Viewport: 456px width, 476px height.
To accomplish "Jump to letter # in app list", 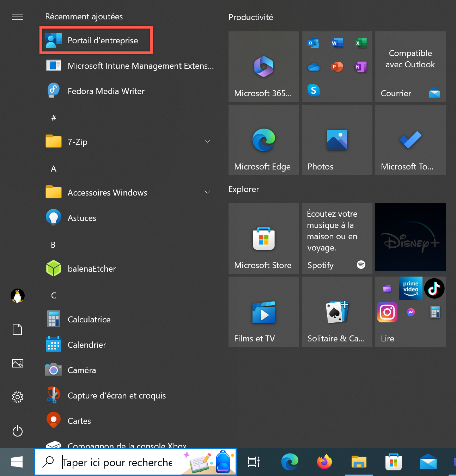I will click(54, 118).
